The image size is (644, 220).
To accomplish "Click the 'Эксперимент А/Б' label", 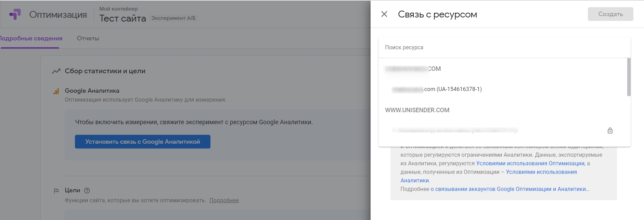I will tap(173, 18).
